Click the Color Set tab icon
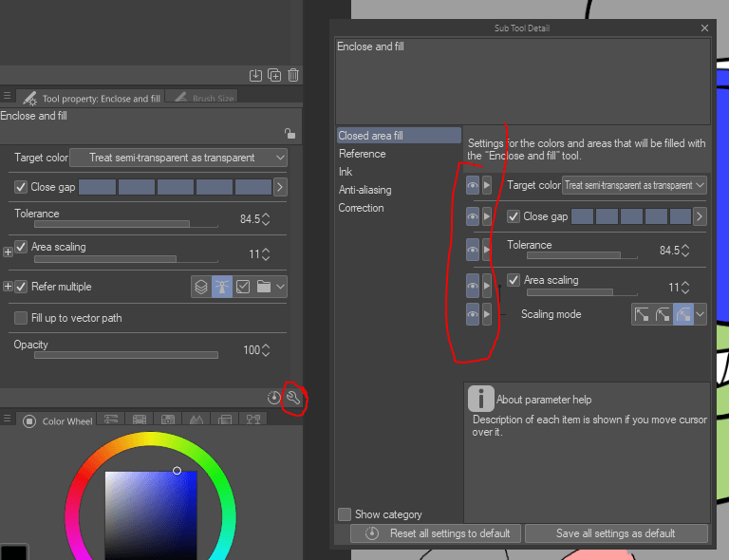The width and height of the screenshot is (729, 560). point(140,420)
